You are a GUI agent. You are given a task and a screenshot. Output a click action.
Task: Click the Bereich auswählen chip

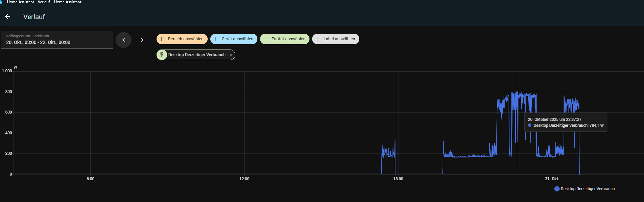[182, 39]
